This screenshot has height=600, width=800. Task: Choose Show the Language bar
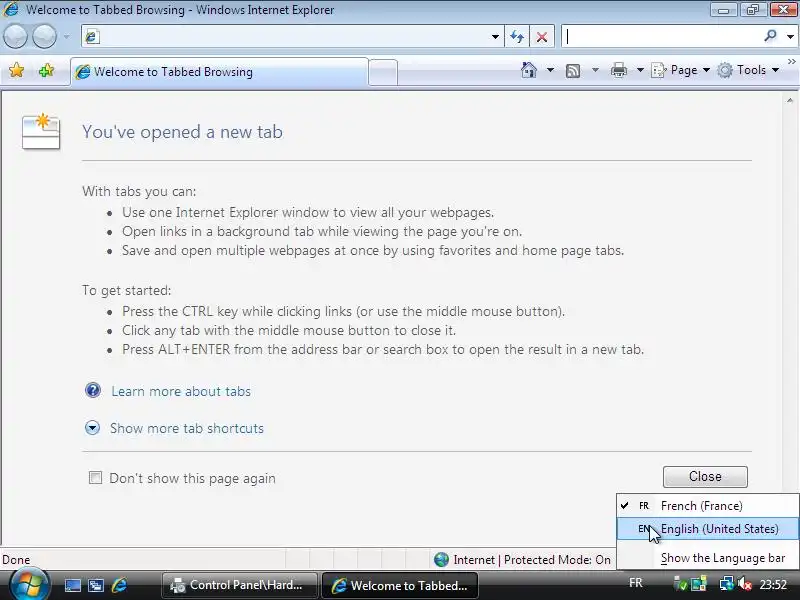click(x=708, y=558)
